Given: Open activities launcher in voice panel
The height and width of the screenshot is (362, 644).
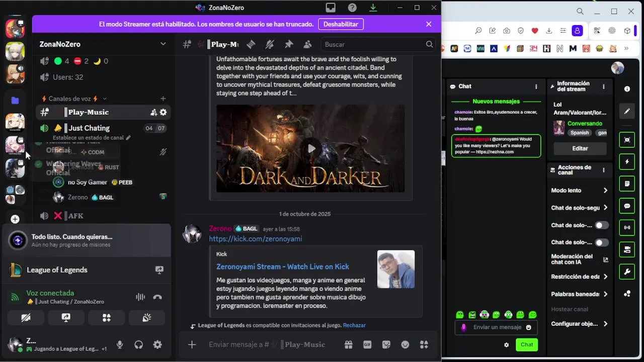Looking at the screenshot, I should (106, 318).
